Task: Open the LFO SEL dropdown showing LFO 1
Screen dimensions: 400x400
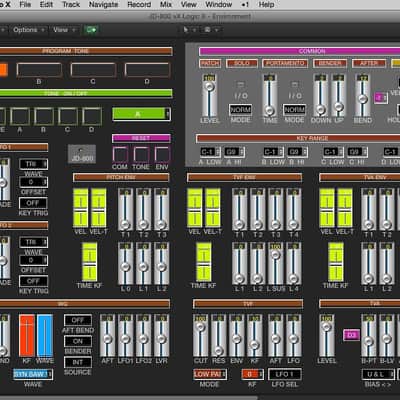Action: tap(285, 374)
